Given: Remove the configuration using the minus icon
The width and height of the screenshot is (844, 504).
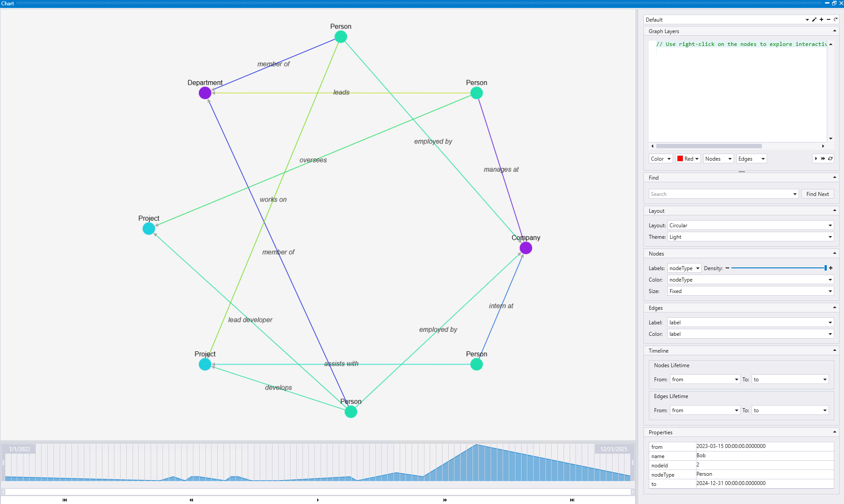Looking at the screenshot, I should point(829,19).
